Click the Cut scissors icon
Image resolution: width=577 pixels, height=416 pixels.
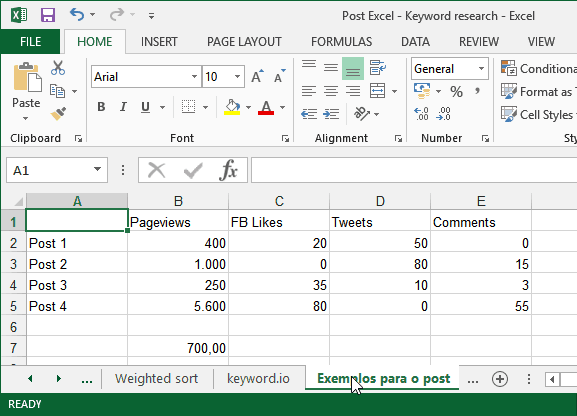tap(58, 68)
